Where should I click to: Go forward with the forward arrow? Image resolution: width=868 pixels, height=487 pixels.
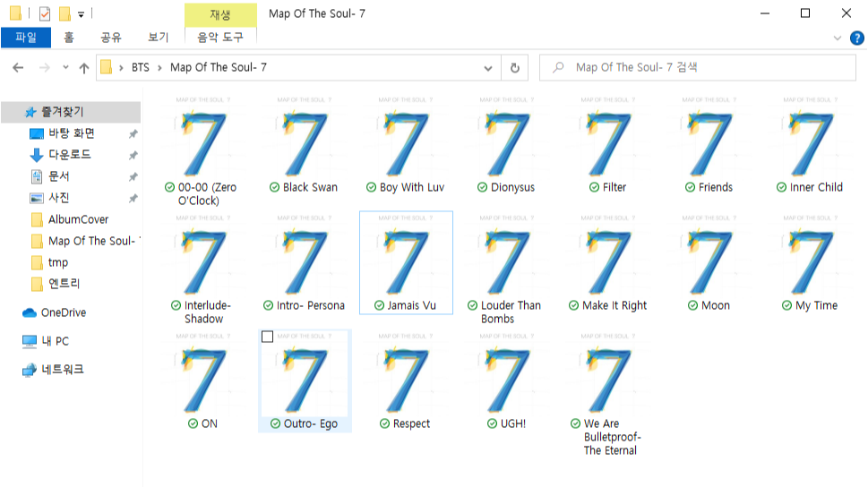[x=44, y=67]
